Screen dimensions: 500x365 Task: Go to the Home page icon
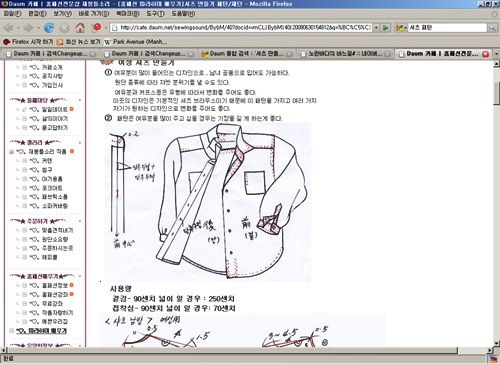80,28
